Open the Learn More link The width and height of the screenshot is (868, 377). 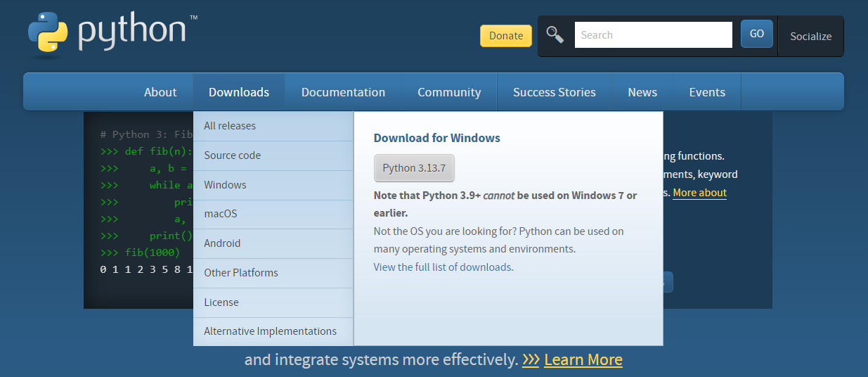[x=583, y=360]
